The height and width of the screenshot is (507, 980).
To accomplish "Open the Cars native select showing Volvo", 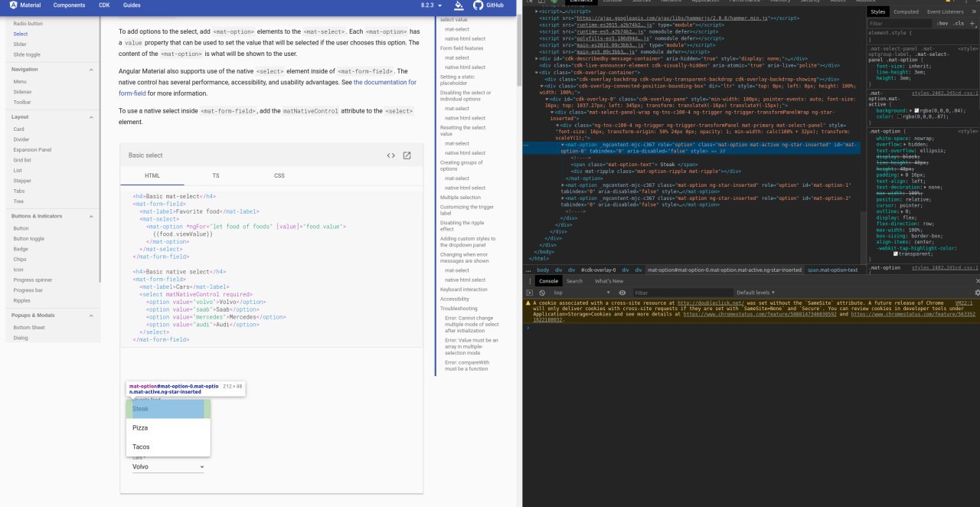I will [x=168, y=466].
